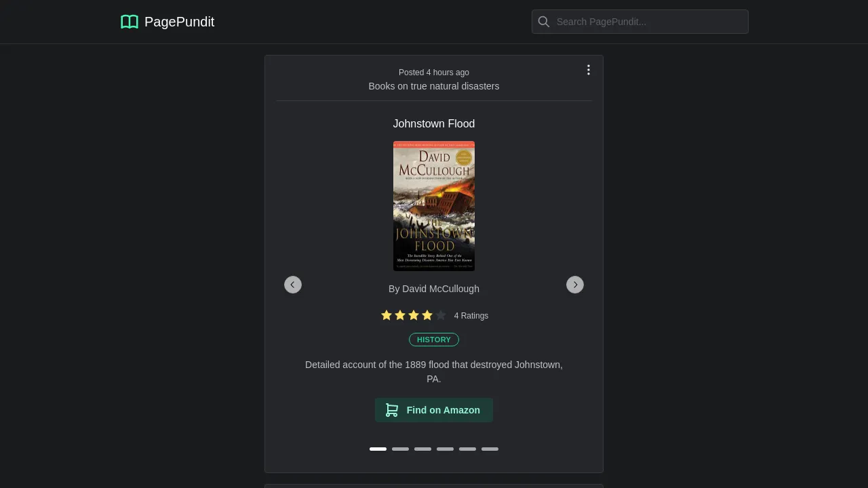This screenshot has height=488, width=868.
Task: Select the first carousel slide indicator
Action: coord(378,449)
